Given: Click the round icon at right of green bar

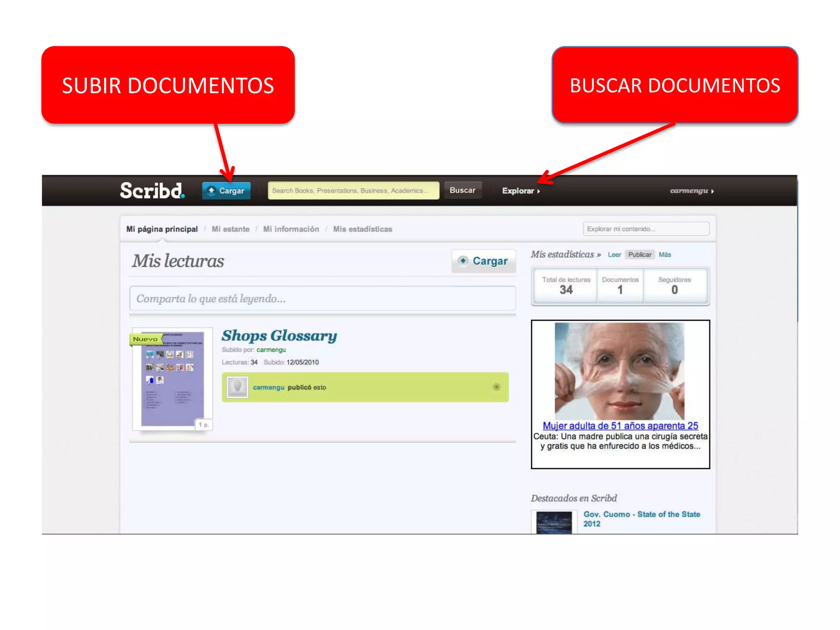Looking at the screenshot, I should (496, 387).
